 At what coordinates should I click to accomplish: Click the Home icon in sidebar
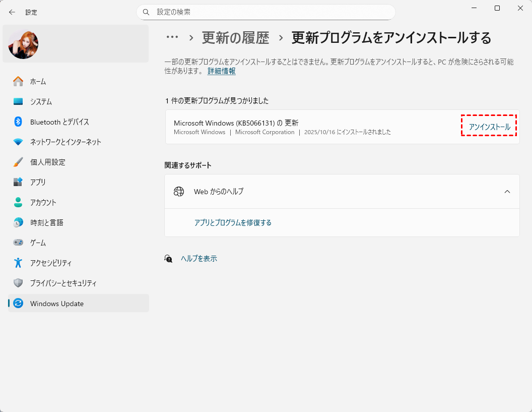click(18, 81)
